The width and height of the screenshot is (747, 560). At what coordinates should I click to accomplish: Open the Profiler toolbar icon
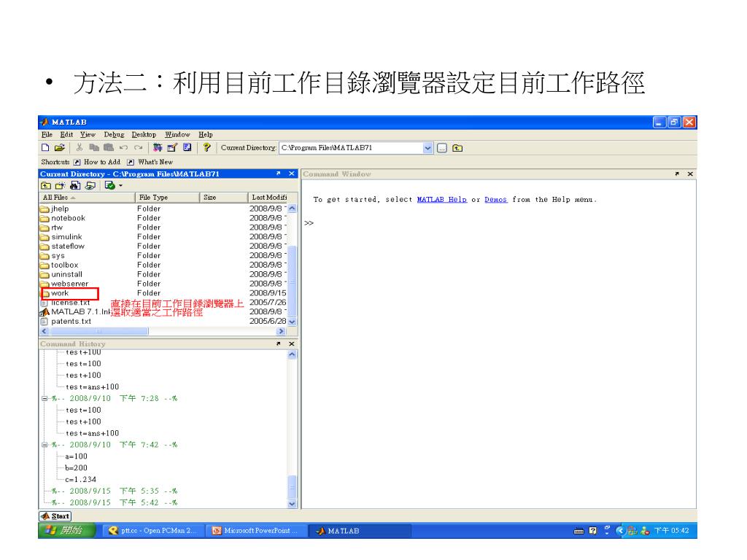coord(187,147)
